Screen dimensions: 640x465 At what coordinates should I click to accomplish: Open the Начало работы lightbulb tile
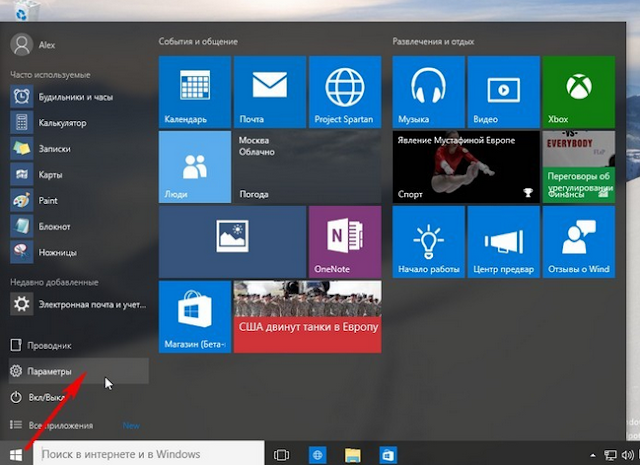(x=429, y=242)
